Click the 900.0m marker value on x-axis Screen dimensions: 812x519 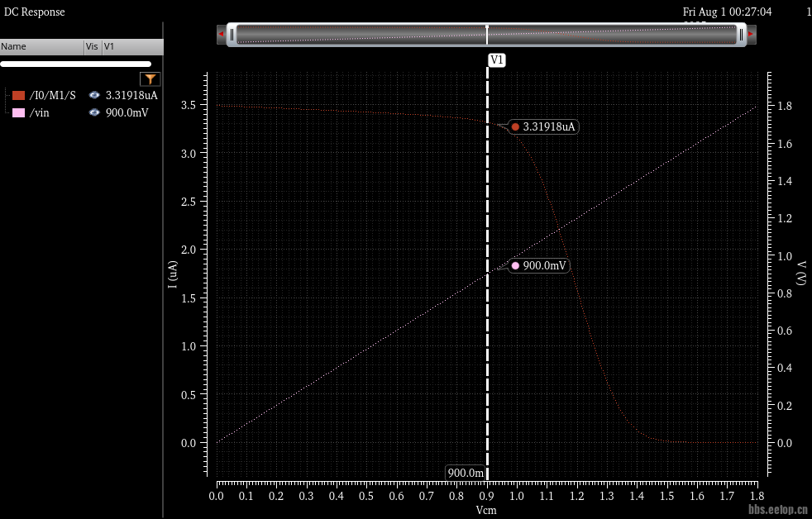pyautogui.click(x=465, y=473)
